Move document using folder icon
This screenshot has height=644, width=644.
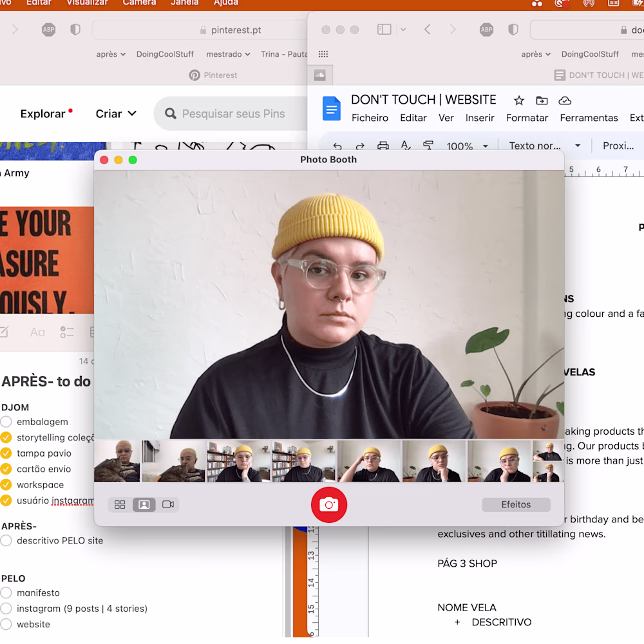pos(542,100)
